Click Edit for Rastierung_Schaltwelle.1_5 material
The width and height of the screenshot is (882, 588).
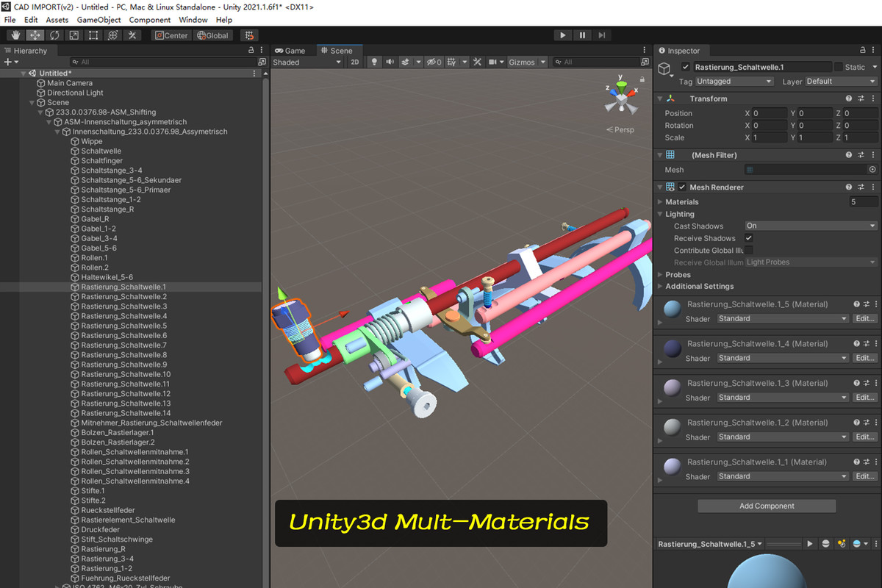tap(865, 319)
